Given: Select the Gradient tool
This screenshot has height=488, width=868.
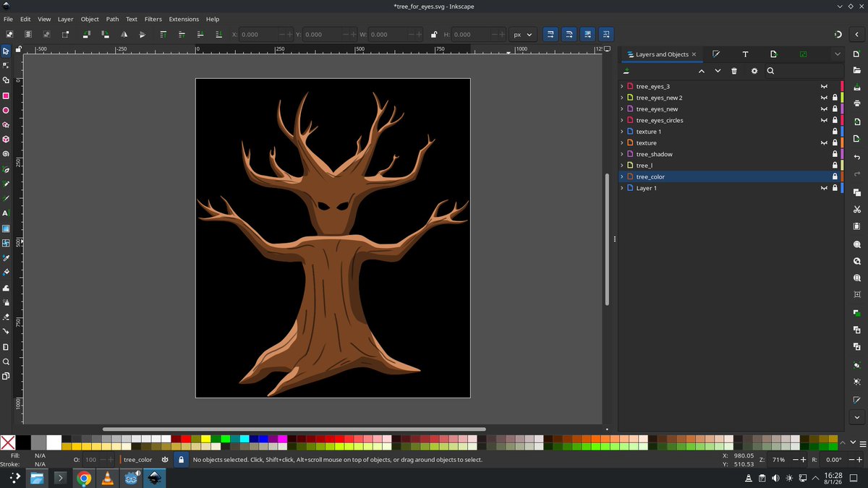Looking at the screenshot, I should point(6,228).
